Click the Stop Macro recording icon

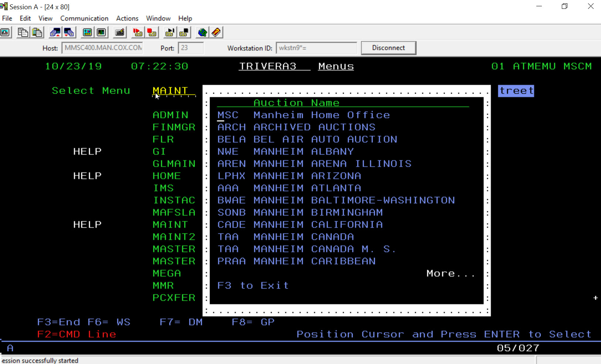152,32
